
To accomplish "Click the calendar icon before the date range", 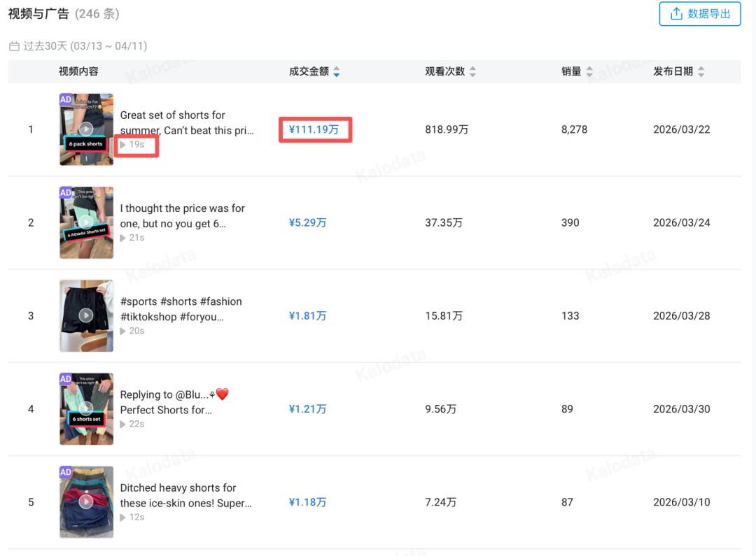I will [x=12, y=44].
